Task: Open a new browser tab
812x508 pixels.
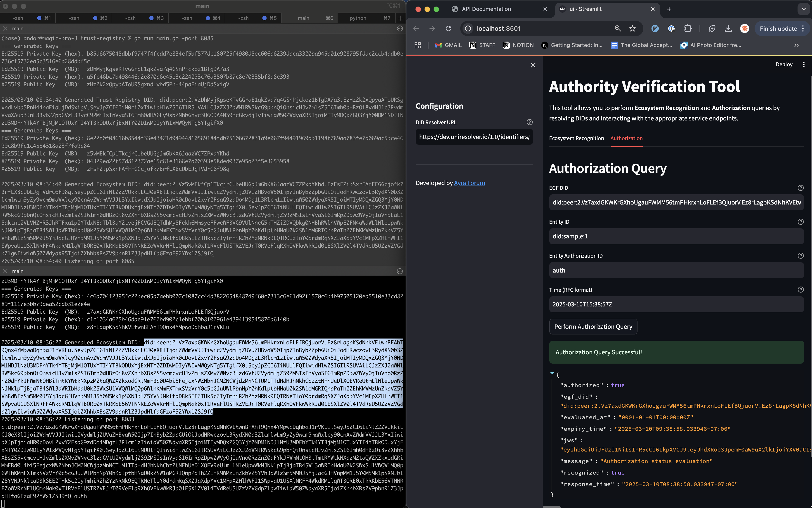Action: [669, 9]
